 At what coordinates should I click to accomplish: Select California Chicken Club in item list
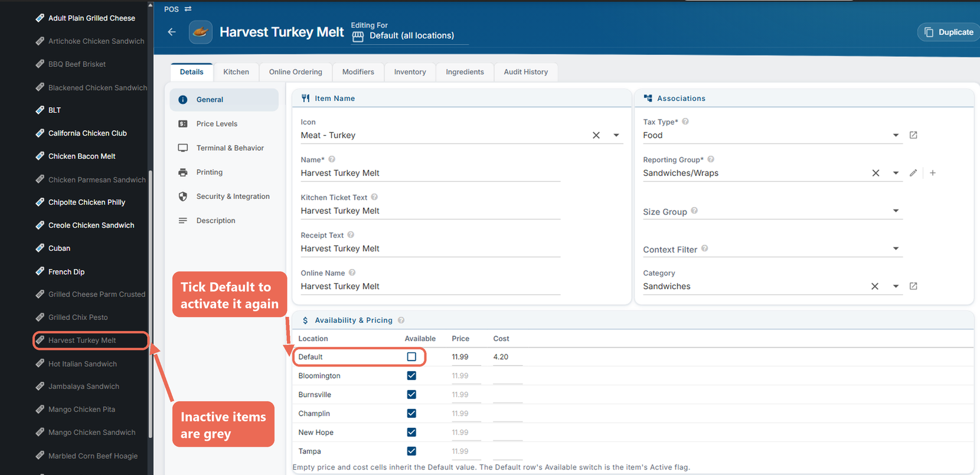coord(87,133)
